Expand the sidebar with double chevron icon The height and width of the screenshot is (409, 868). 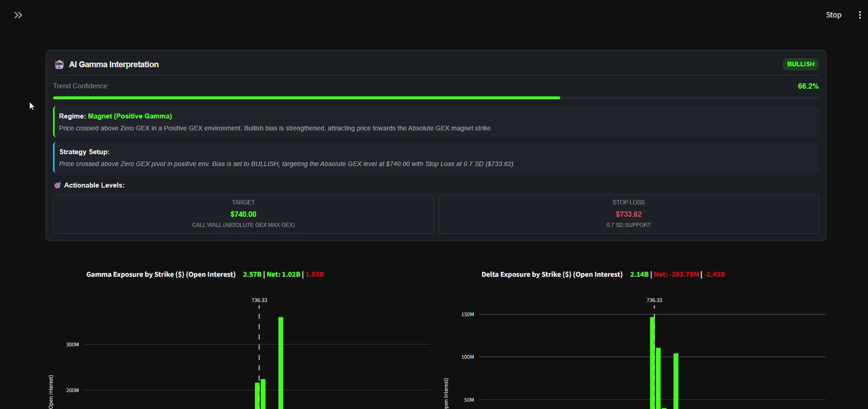18,15
